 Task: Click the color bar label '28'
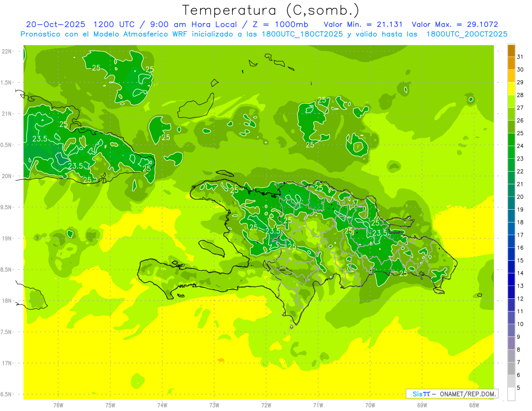pos(520,95)
